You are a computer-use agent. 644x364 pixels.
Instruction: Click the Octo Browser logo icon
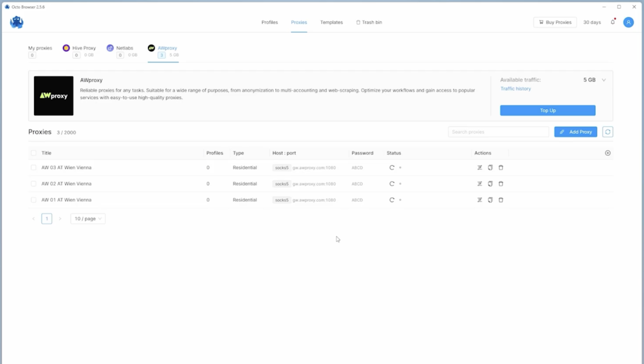click(x=17, y=22)
